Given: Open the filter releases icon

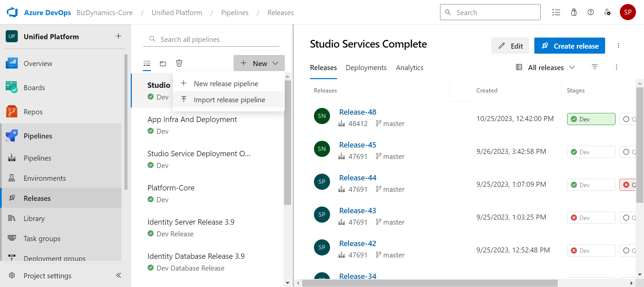Looking at the screenshot, I should click(595, 67).
